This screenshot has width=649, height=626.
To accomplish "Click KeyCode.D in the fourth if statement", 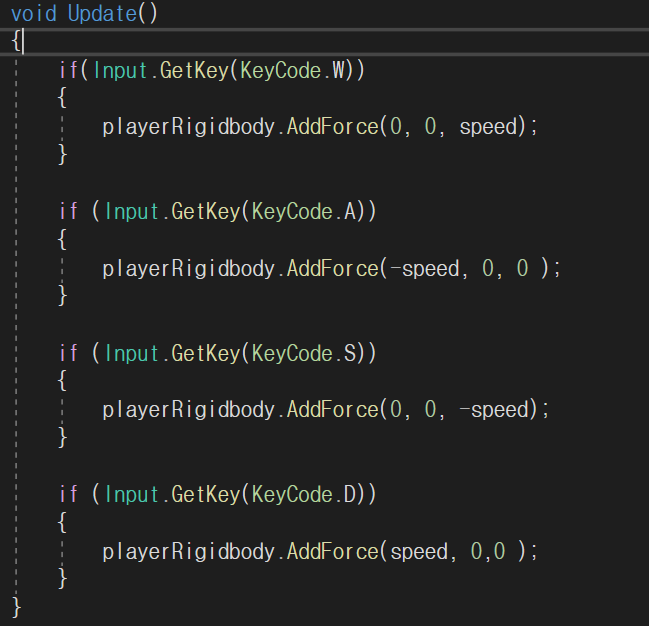I will point(304,494).
